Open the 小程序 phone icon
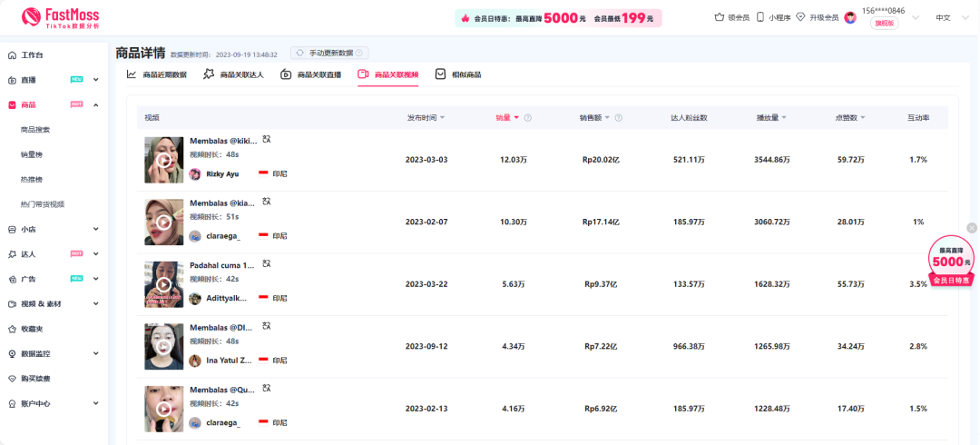Viewport: 980px width, 445px height. point(760,17)
